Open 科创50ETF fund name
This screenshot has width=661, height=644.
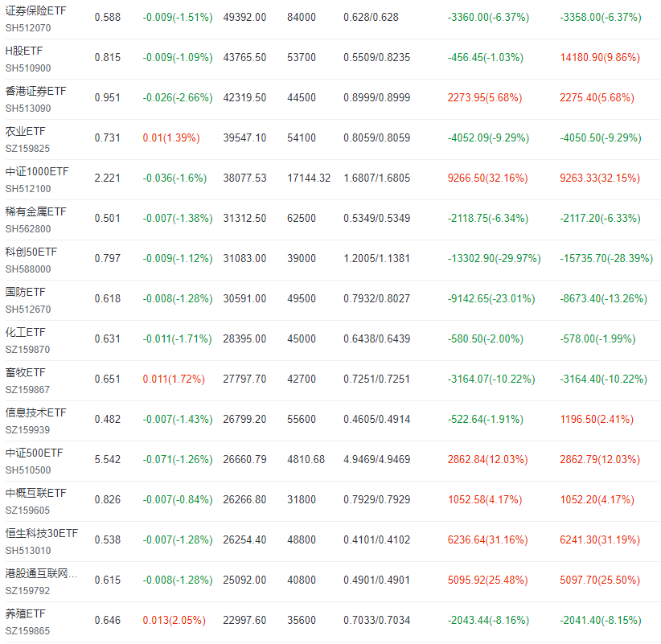tap(31, 252)
